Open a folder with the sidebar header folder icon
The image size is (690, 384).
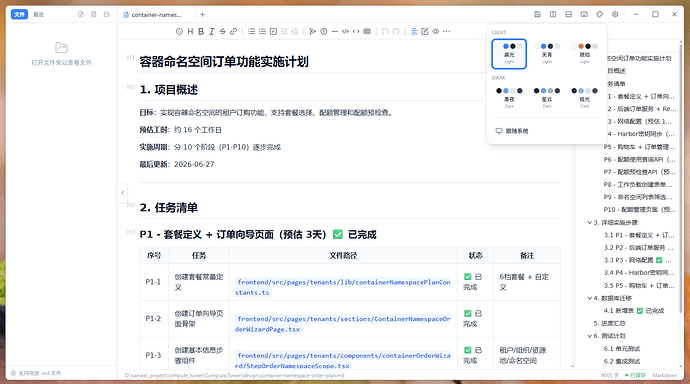(106, 14)
